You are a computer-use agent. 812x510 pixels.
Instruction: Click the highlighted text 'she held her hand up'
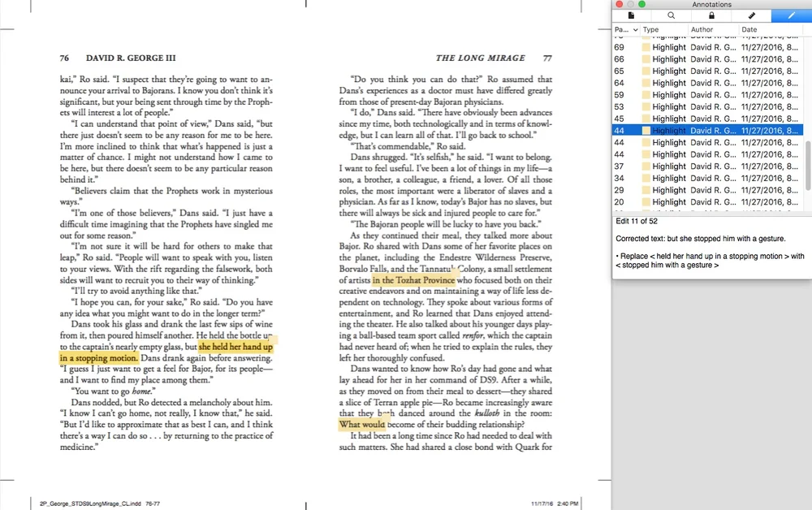[x=235, y=347]
